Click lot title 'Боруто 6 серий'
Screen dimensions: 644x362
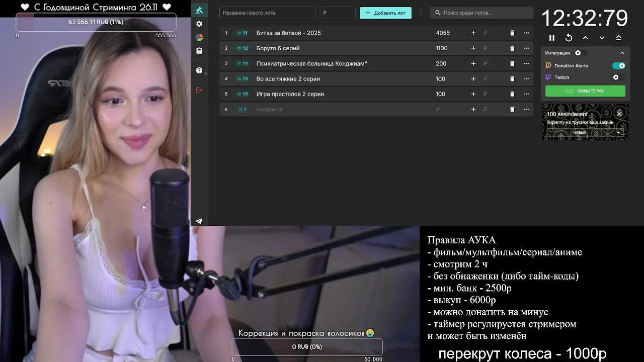coord(278,48)
